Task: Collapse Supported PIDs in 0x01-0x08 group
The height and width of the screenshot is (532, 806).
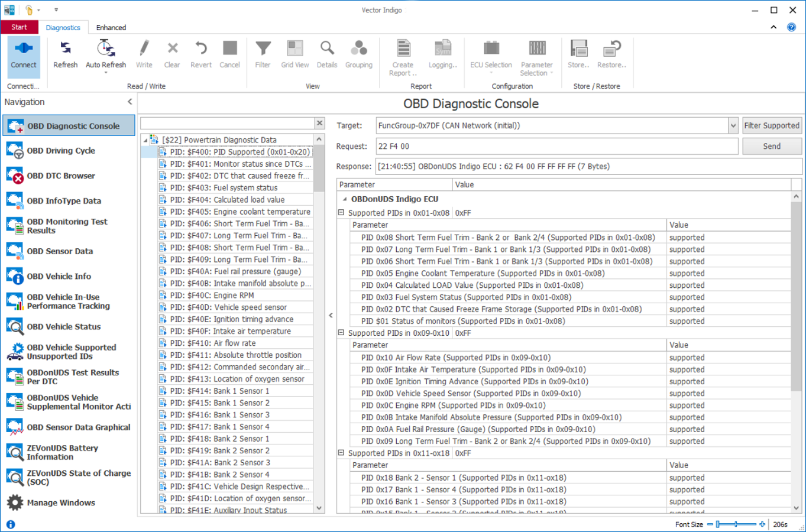Action: 341,212
